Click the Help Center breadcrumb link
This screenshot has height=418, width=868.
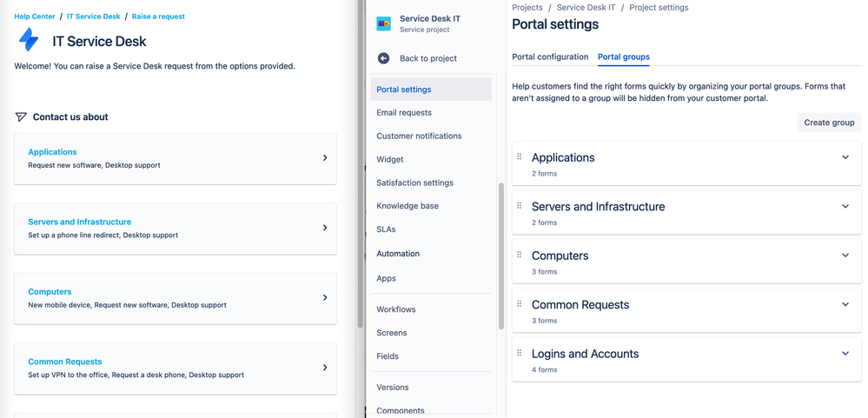click(35, 17)
